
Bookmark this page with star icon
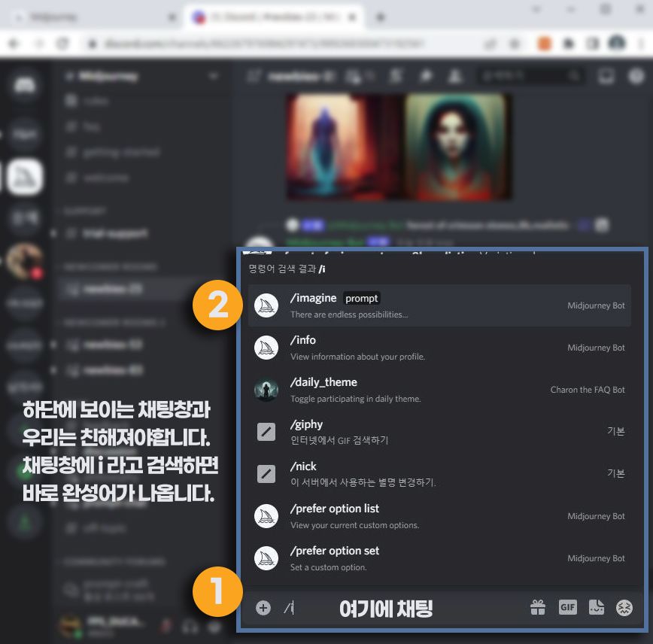[x=515, y=44]
